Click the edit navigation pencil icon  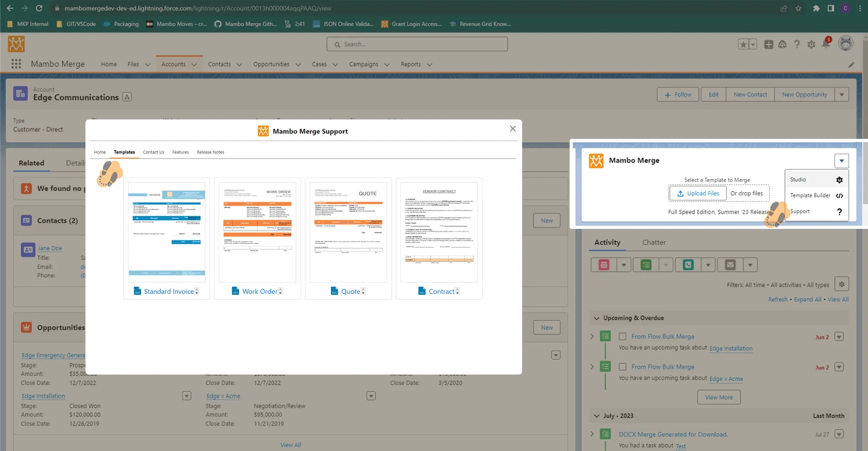(x=851, y=65)
